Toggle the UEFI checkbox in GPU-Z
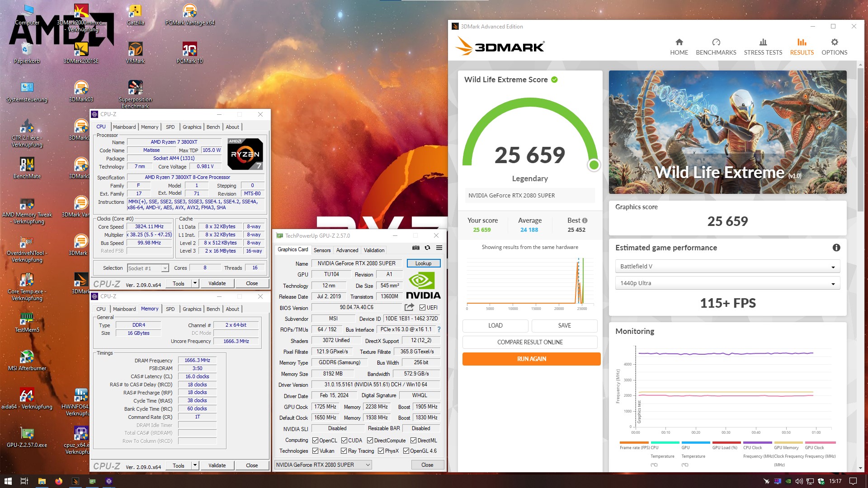Image resolution: width=868 pixels, height=488 pixels. (422, 307)
